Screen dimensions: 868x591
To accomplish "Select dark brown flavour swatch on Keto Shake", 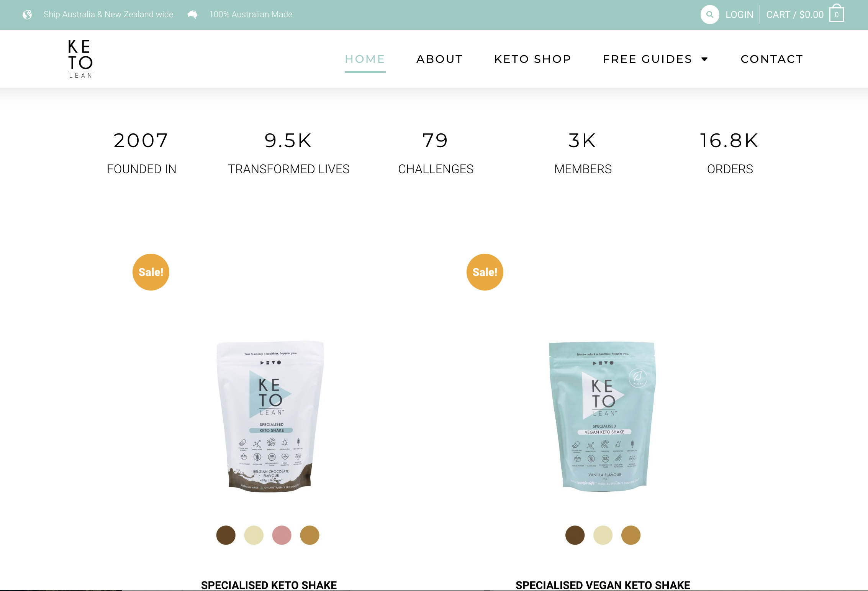I will pos(226,535).
